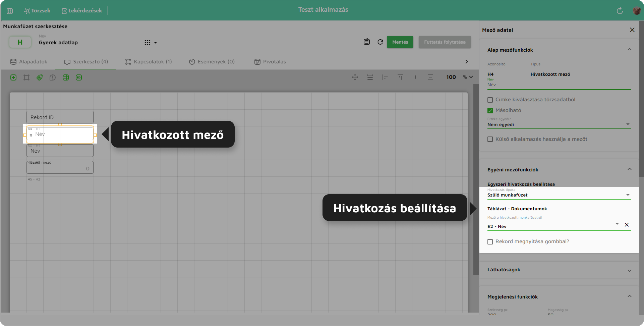Click the alert comment tool icon

coord(53,77)
